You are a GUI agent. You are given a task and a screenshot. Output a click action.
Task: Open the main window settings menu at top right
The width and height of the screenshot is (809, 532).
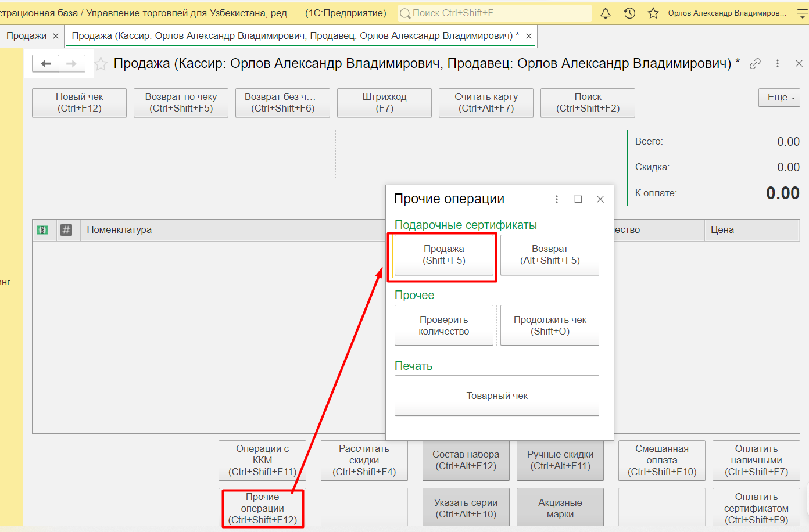[802, 13]
